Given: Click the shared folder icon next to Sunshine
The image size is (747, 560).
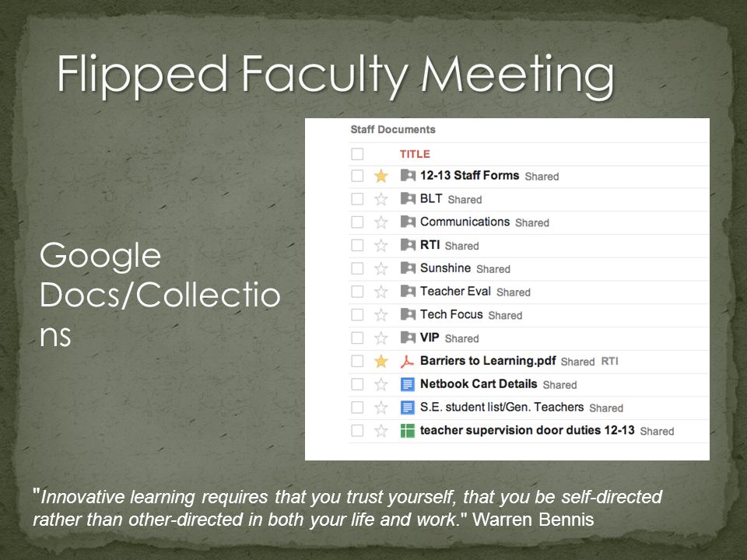Looking at the screenshot, I should pyautogui.click(x=408, y=268).
